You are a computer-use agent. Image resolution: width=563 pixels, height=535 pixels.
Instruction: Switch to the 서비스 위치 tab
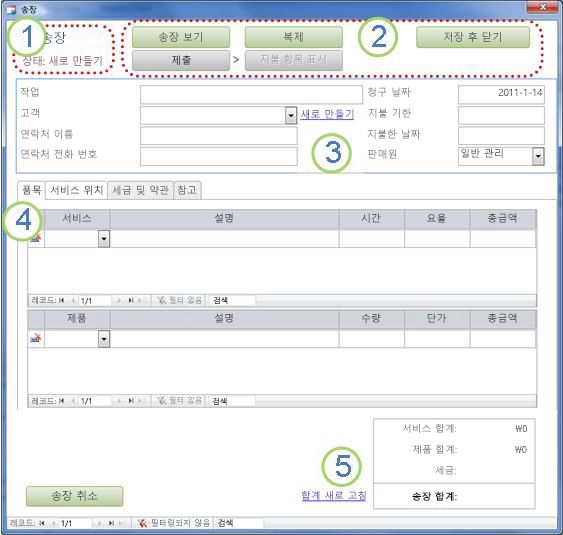pos(76,190)
